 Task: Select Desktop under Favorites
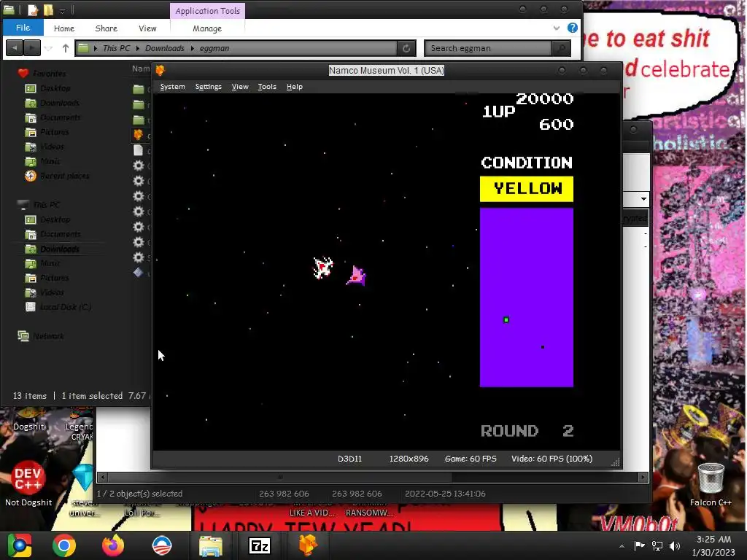tap(55, 88)
